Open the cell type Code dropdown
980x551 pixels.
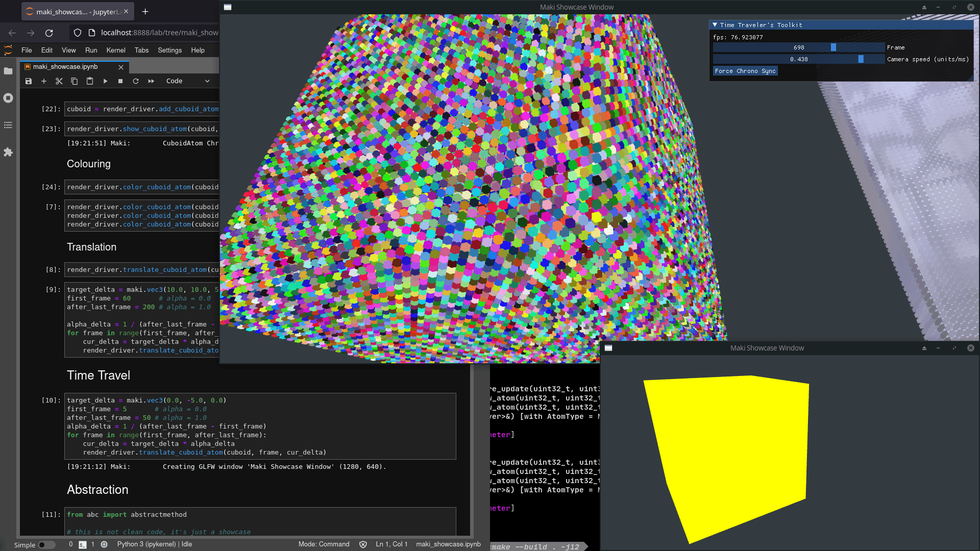(188, 81)
